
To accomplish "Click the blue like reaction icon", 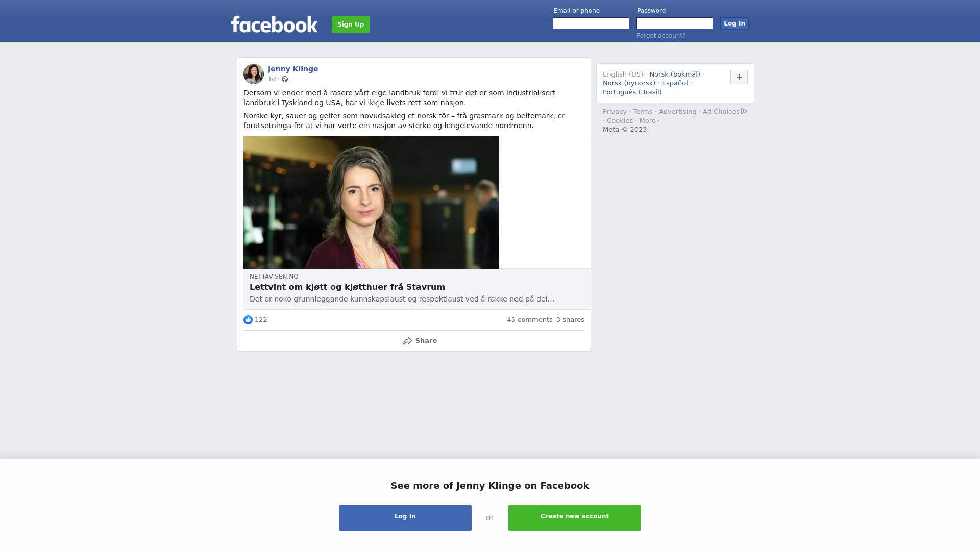I will (x=248, y=320).
